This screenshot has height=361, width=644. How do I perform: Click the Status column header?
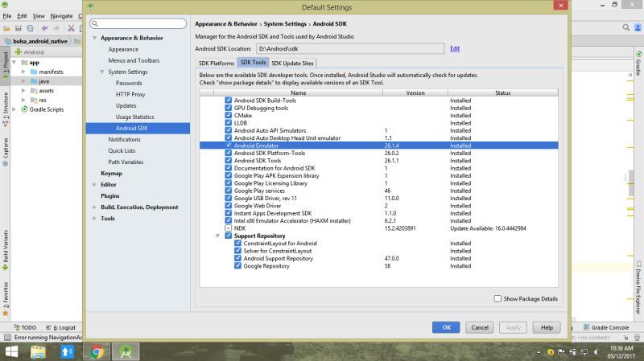[502, 92]
